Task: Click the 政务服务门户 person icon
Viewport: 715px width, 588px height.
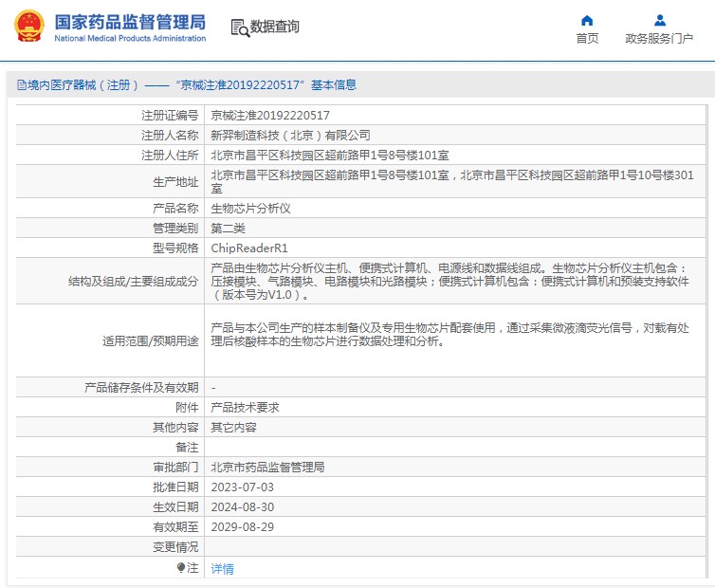Action: pos(660,20)
